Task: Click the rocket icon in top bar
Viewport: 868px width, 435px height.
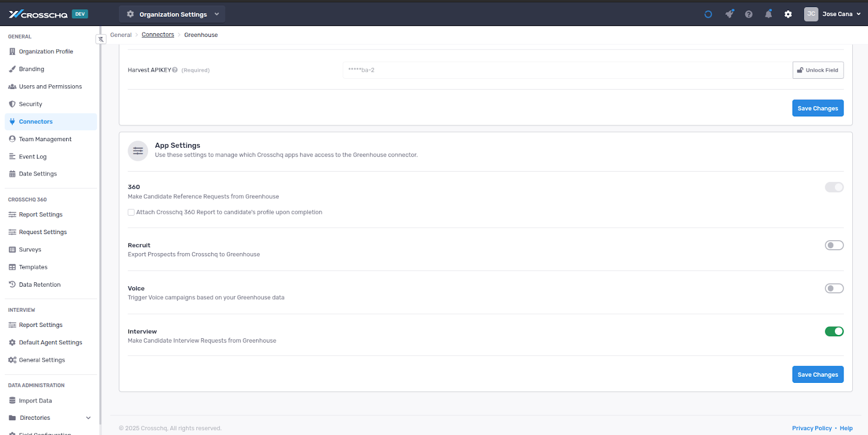Action: 729,14
